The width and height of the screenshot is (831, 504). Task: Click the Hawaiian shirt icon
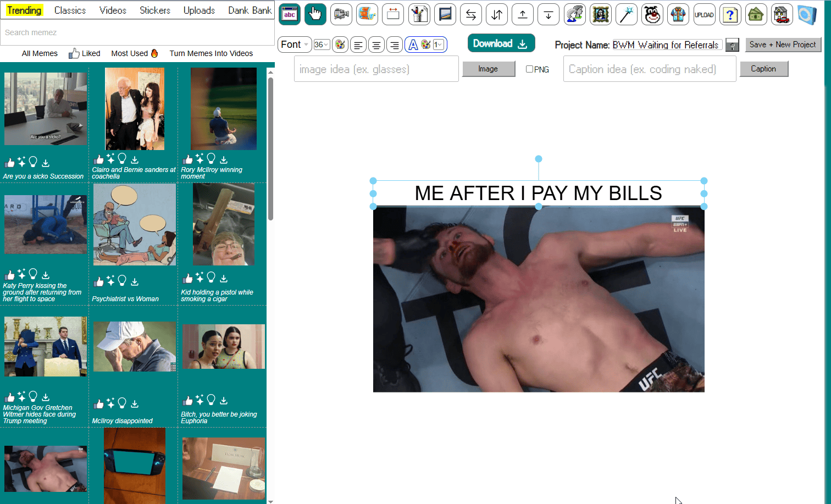tap(678, 14)
